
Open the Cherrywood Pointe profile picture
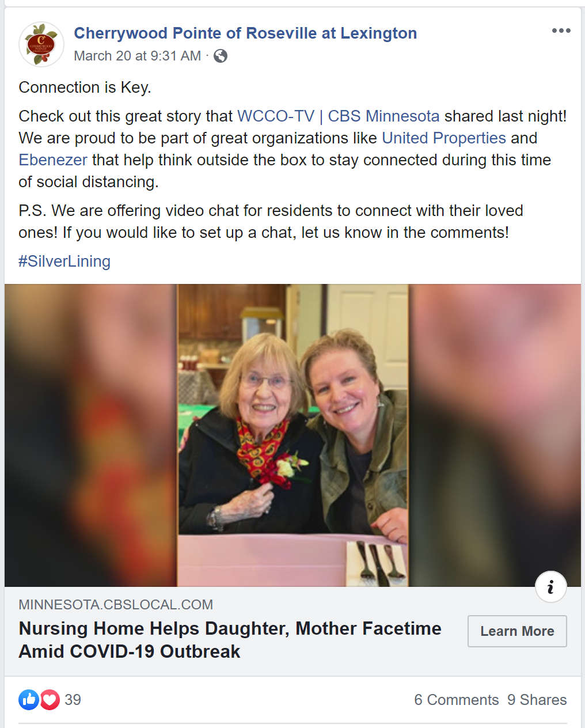[x=41, y=44]
